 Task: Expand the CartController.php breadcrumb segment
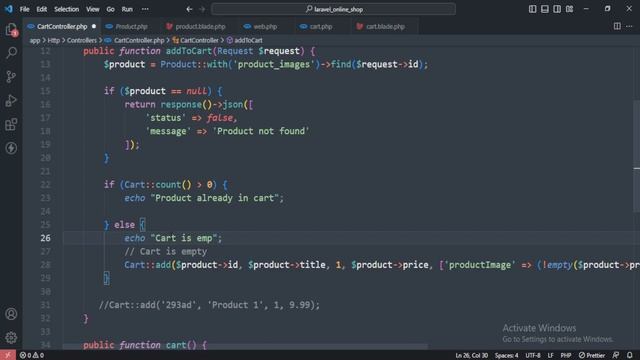[x=139, y=40]
